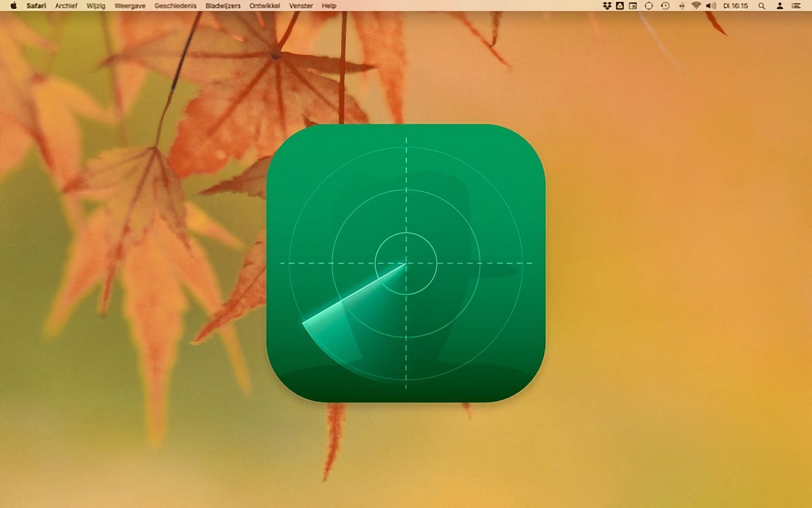Open the volume speaker menu
The width and height of the screenshot is (812, 508).
pos(711,6)
